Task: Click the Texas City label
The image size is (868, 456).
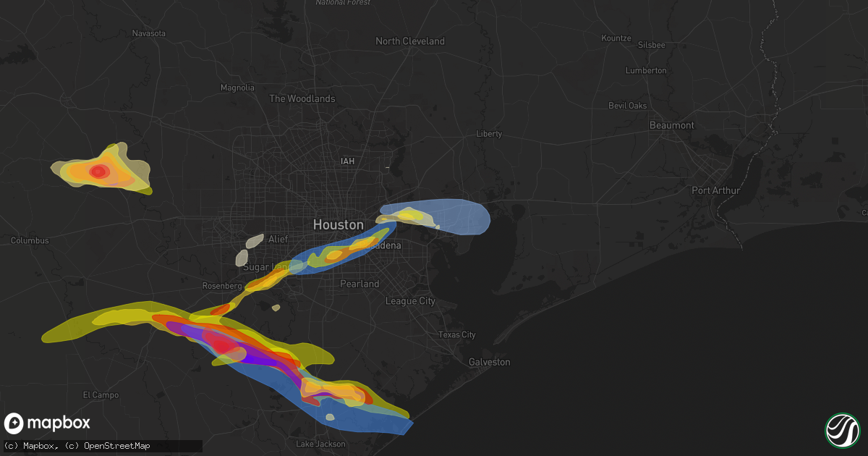Action: [x=457, y=335]
